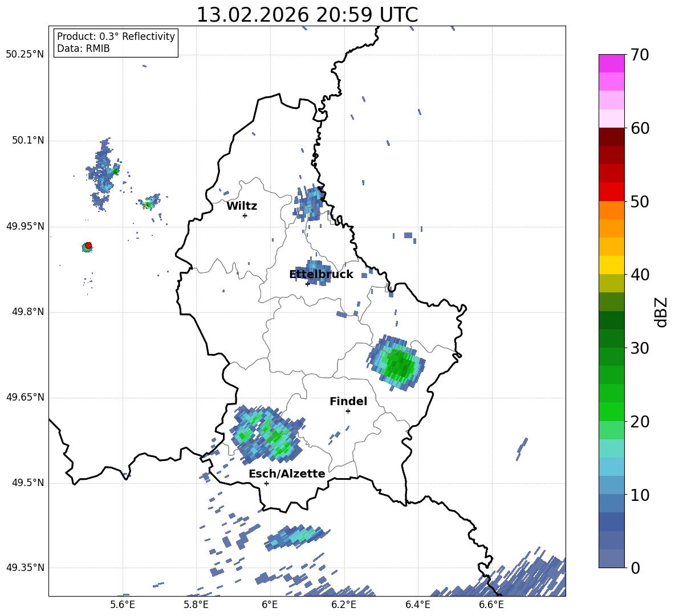Click the yellow 40 dBZ colorbar segment
Image resolution: width=675 pixels, height=616 pixels.
point(611,265)
